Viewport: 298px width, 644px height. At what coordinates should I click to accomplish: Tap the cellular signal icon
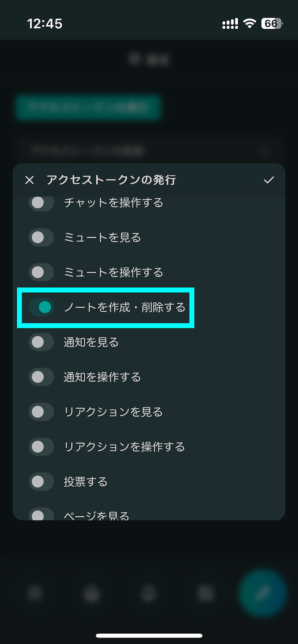[x=230, y=24]
